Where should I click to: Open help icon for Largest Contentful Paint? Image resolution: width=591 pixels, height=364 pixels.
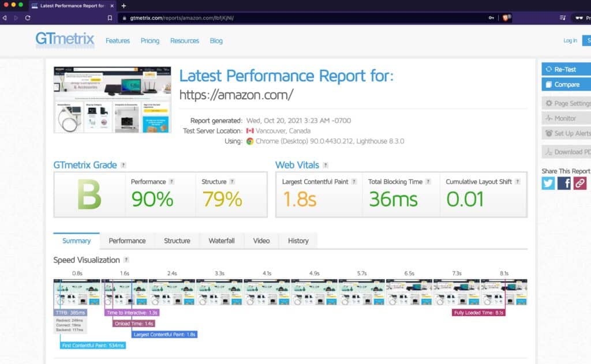[x=354, y=182]
